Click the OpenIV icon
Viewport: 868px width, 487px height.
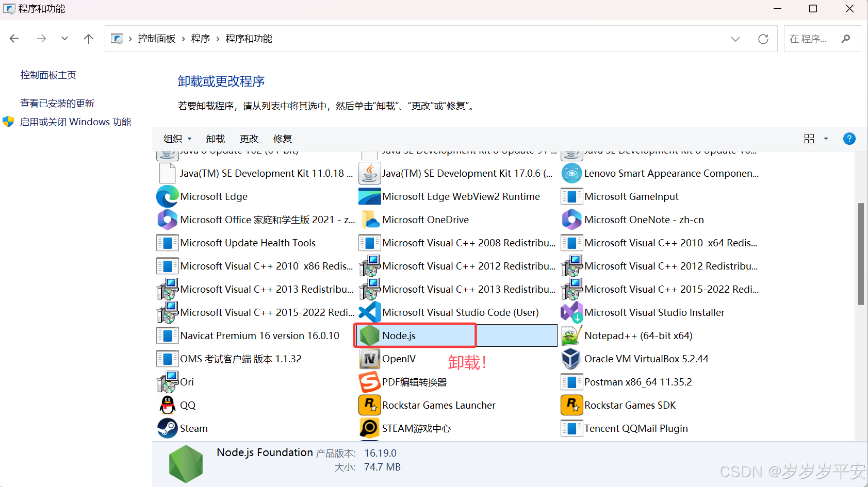point(369,359)
